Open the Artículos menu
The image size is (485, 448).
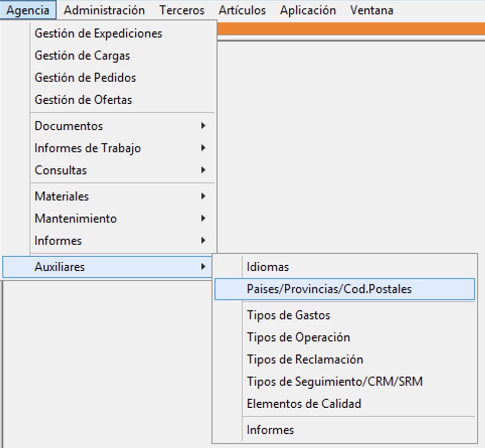pyautogui.click(x=242, y=10)
